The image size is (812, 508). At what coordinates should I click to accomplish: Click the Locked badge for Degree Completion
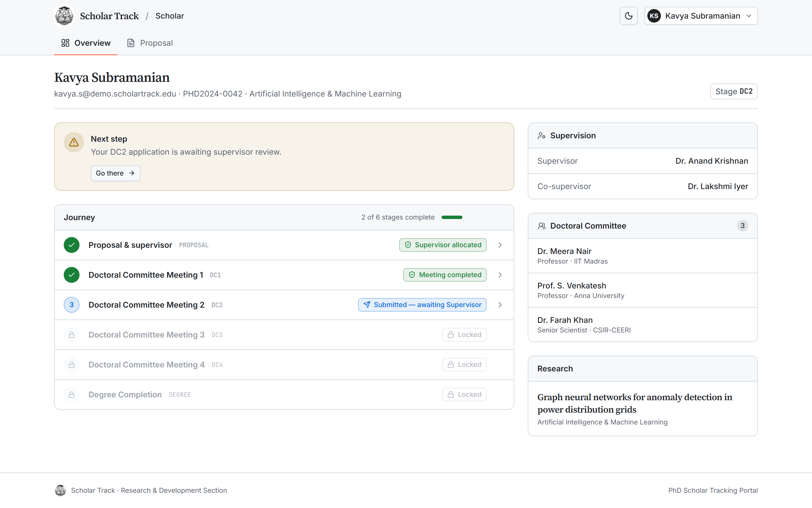coord(464,395)
